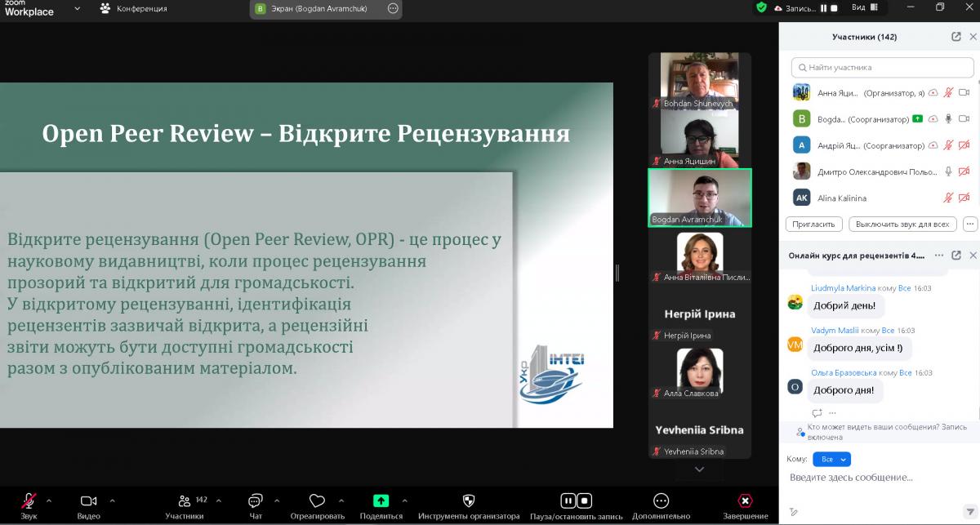980x525 pixels.
Task: Open more actions for the Доброго дня! message
Action: (833, 413)
